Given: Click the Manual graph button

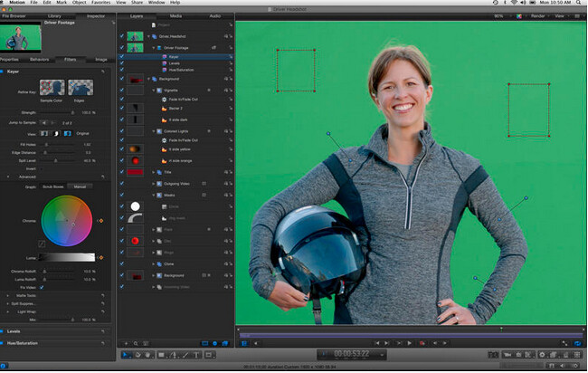Looking at the screenshot, I should 80,186.
